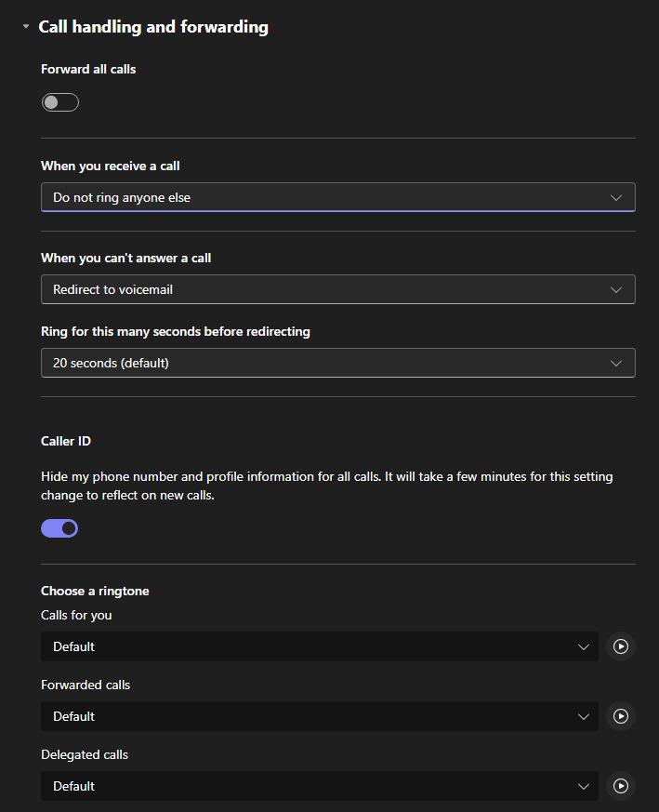Click the chevron arrow of Delegated calls ringtone

584,786
